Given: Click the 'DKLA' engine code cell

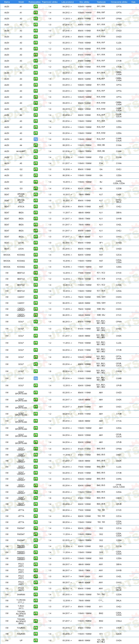Looking at the screenshot, I should (x=119, y=601).
